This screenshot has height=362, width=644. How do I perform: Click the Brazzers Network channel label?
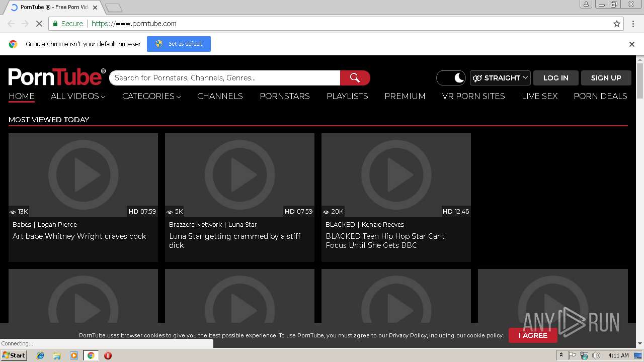(x=195, y=225)
